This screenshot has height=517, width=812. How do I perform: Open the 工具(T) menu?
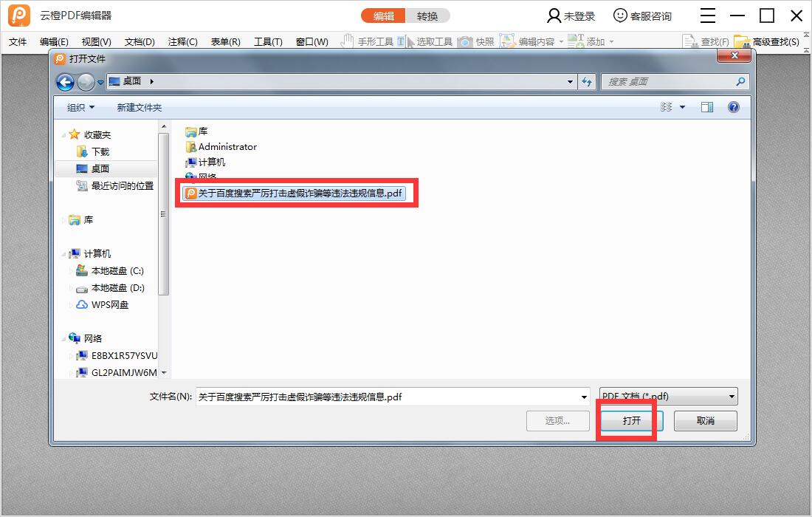coord(268,41)
